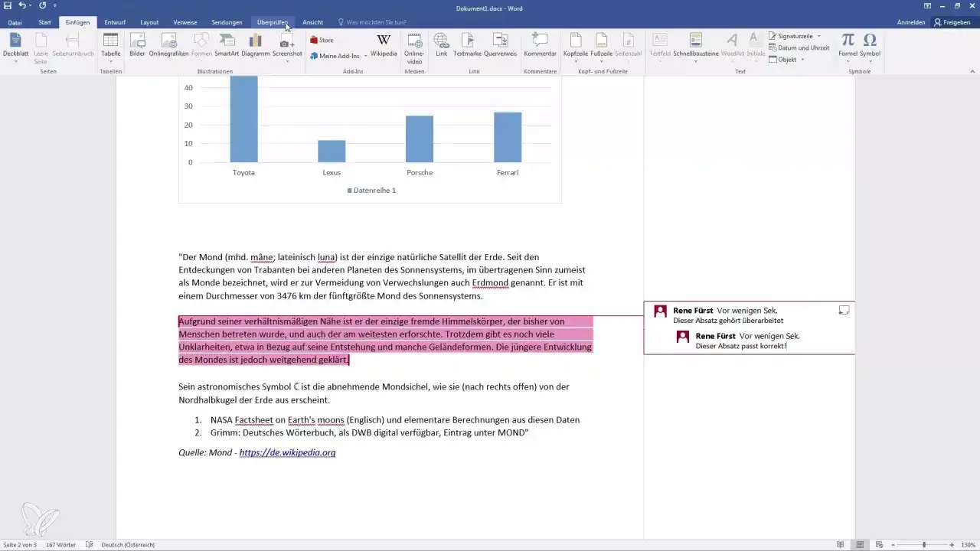Viewport: 980px width, 551px height.
Task: Insert a chart with Diagramm
Action: point(255,46)
